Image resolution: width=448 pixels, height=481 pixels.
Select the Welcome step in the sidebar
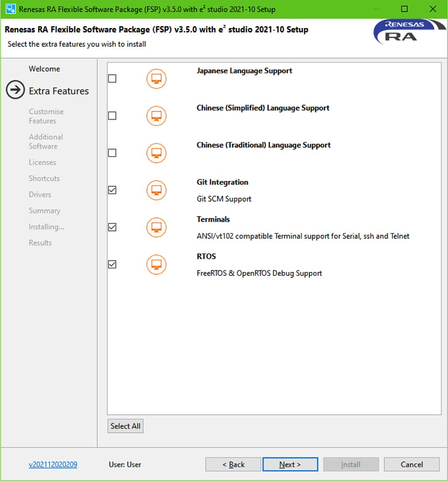click(x=44, y=69)
